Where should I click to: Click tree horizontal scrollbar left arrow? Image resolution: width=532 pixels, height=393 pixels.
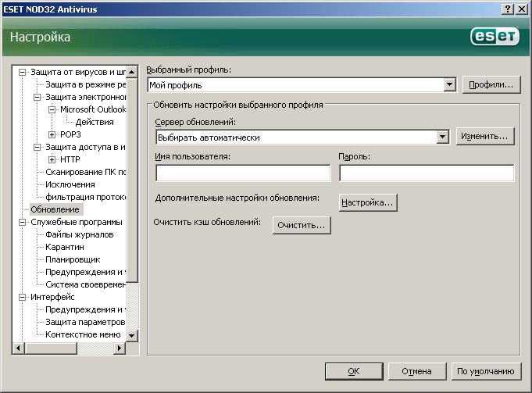pyautogui.click(x=18, y=348)
